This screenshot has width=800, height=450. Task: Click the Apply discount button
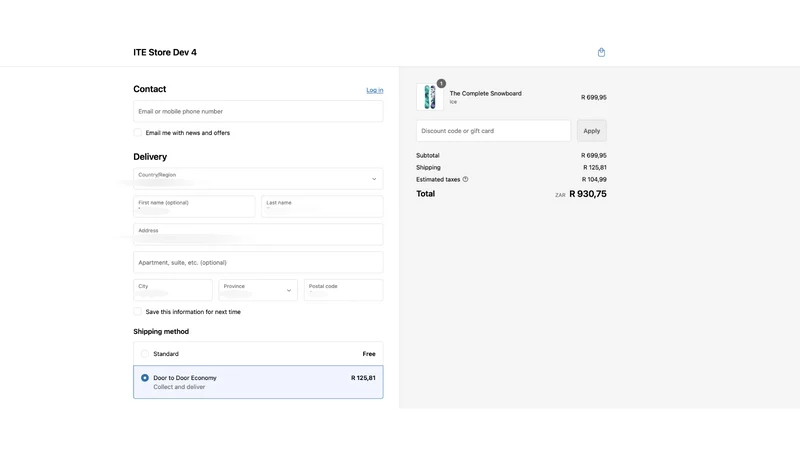[x=591, y=131]
